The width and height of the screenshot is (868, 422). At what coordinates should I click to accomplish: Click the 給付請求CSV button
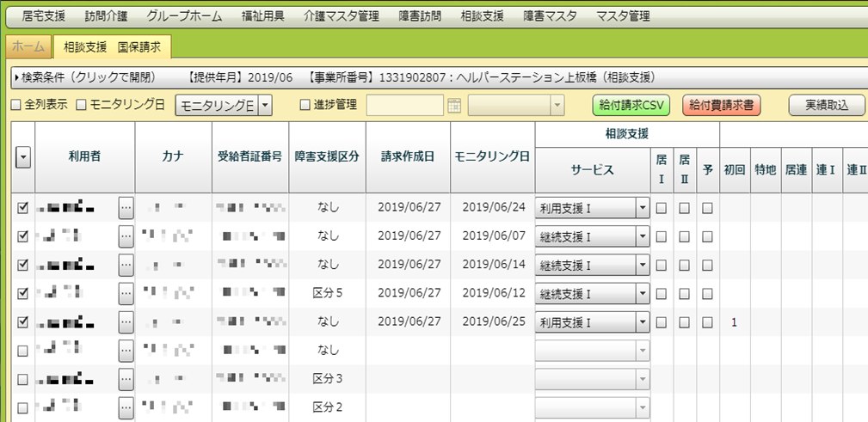pyautogui.click(x=631, y=105)
